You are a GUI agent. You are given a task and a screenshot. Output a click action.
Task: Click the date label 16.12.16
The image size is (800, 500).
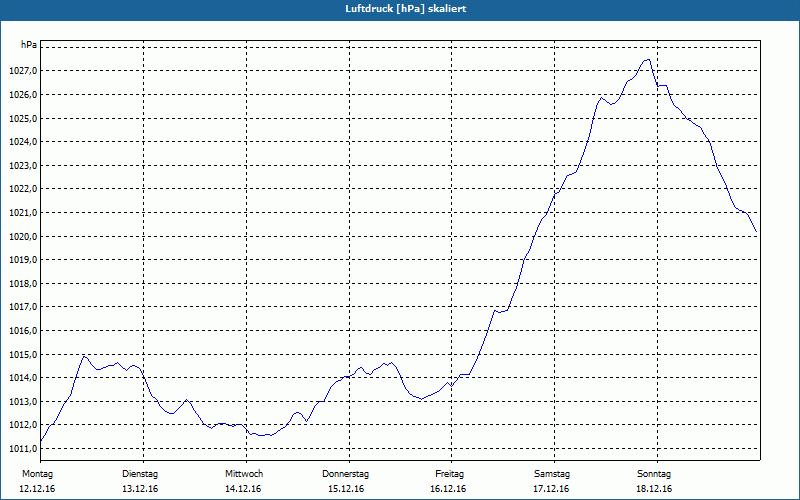click(448, 489)
